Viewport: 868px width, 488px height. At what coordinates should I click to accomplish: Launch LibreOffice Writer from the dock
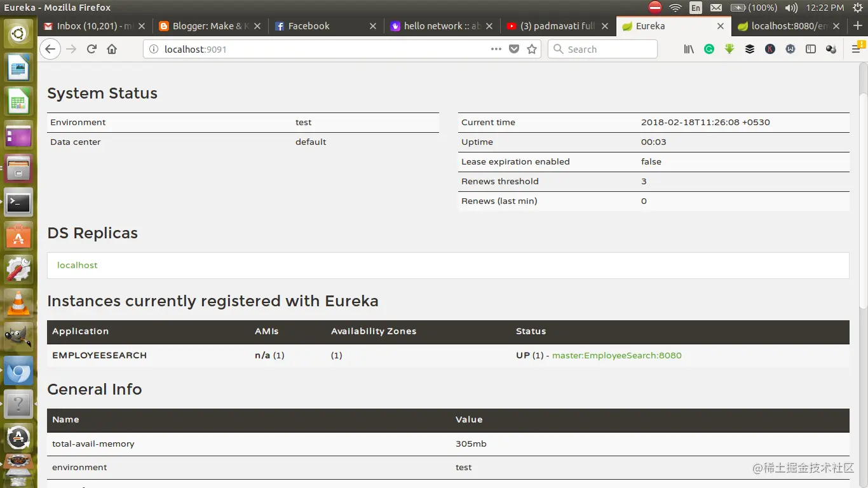pos(18,67)
